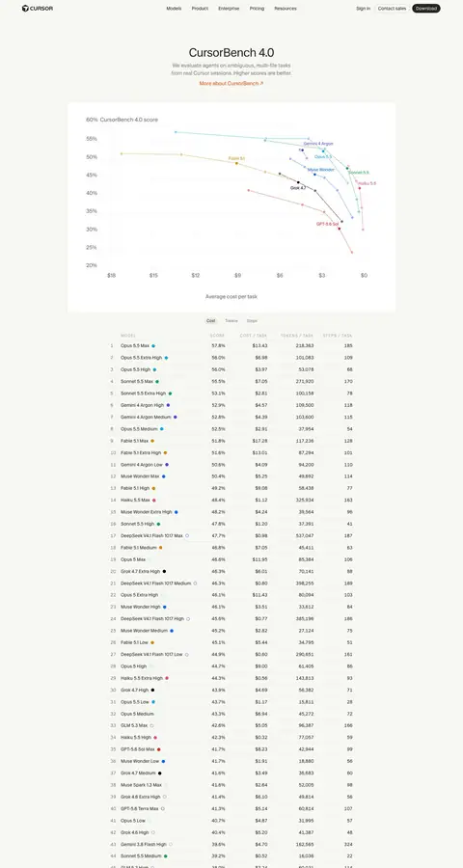
Task: Select the Cost view toggle
Action: 211,321
